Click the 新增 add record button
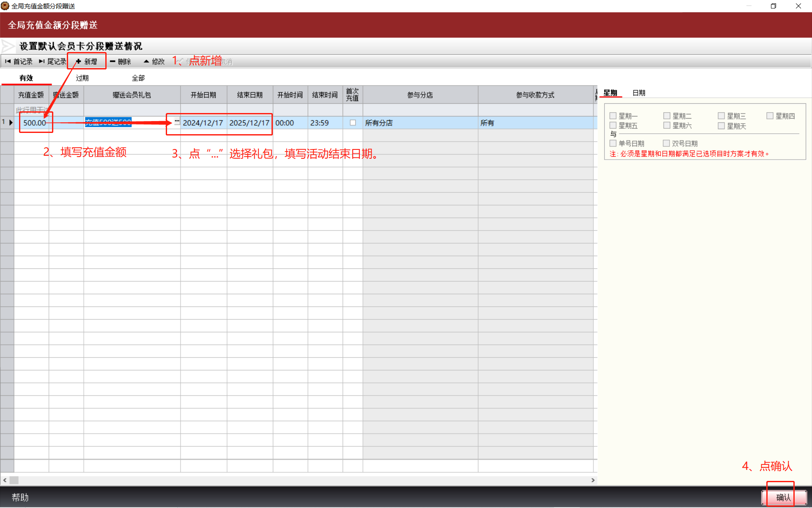The width and height of the screenshot is (812, 508). coord(87,61)
